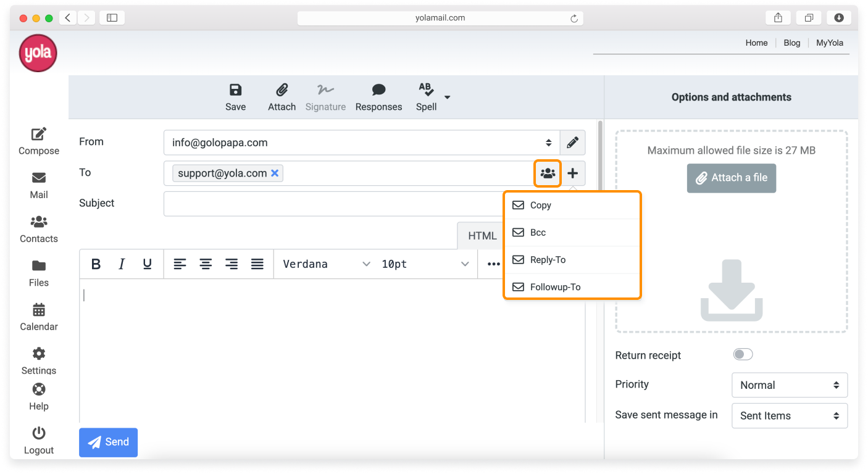Open the address book contacts icon
The width and height of the screenshot is (868, 474).
[x=548, y=173]
